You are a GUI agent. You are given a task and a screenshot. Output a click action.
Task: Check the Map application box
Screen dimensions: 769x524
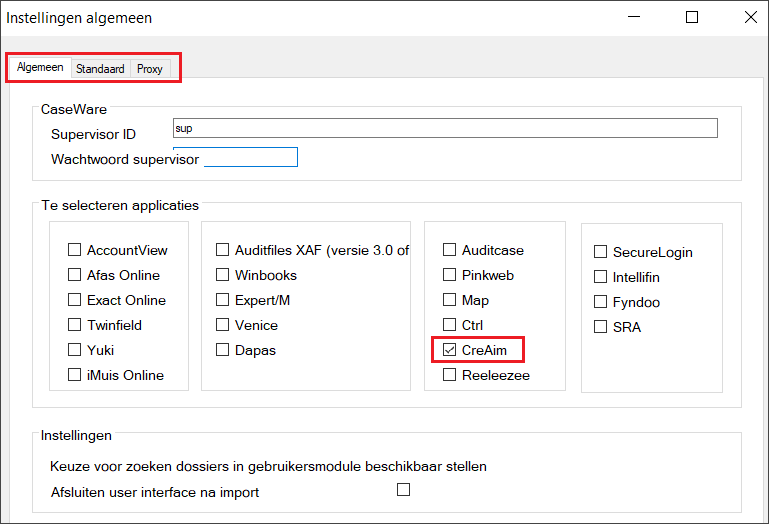point(449,300)
